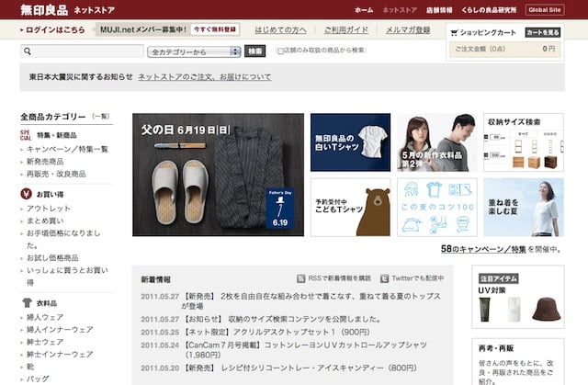
Task: Click the 無印良品 logo
Action: point(44,10)
